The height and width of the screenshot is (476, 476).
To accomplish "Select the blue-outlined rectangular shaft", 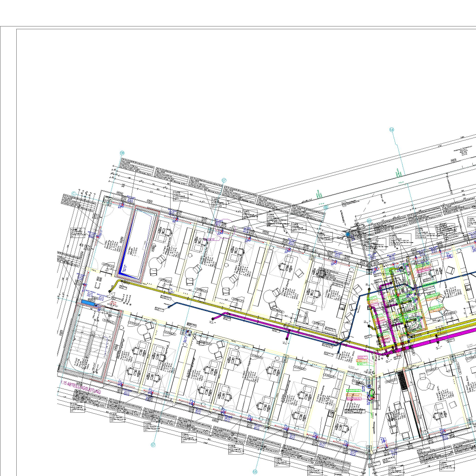I will [138, 244].
